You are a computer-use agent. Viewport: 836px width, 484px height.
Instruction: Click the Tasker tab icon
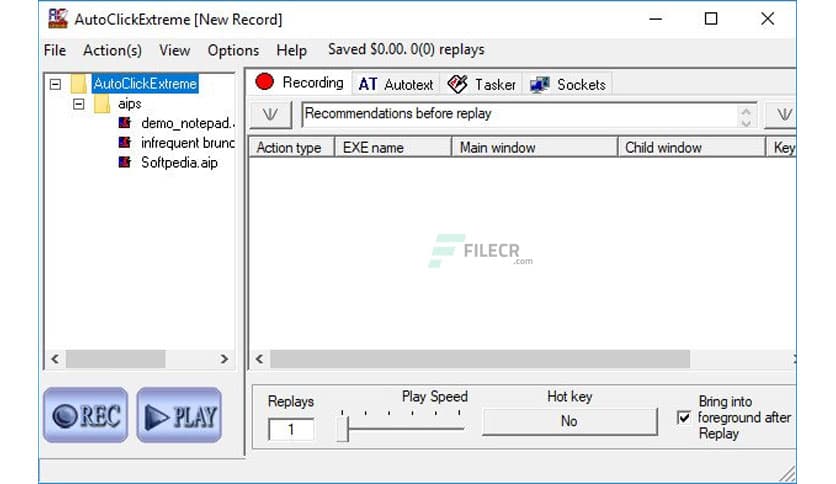pyautogui.click(x=458, y=84)
